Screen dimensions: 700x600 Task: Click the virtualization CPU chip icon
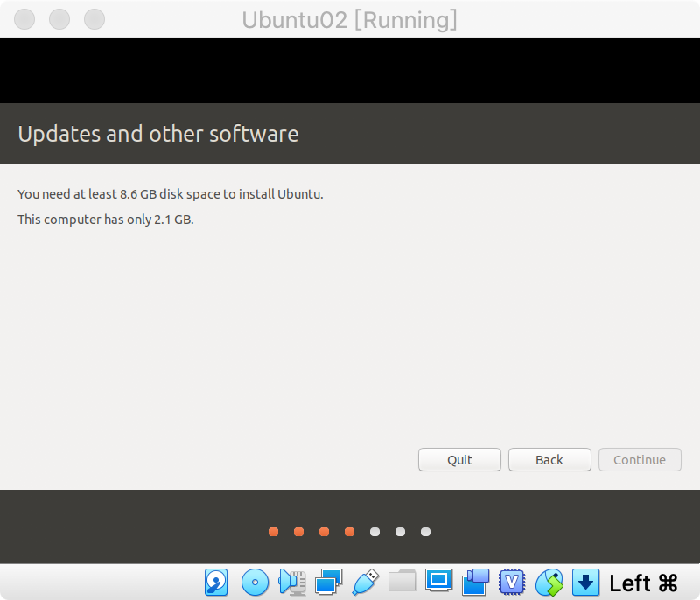[512, 583]
